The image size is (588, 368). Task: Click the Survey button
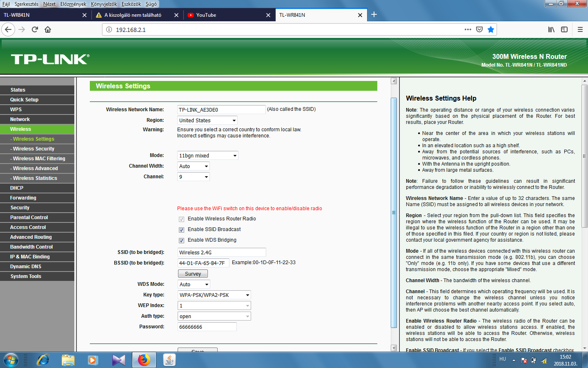(193, 274)
